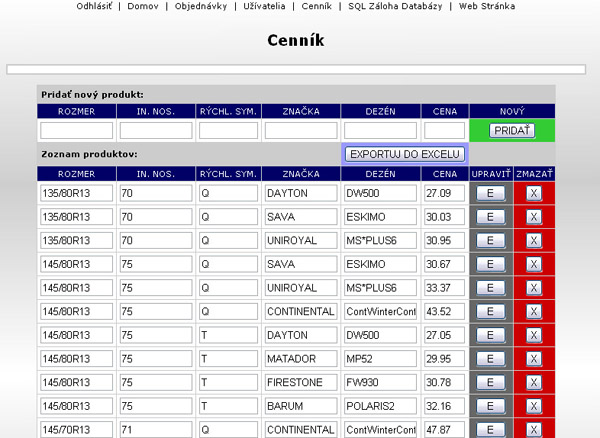
Task: Delete the BARUM POLARIS2 row with X
Action: [x=534, y=406]
